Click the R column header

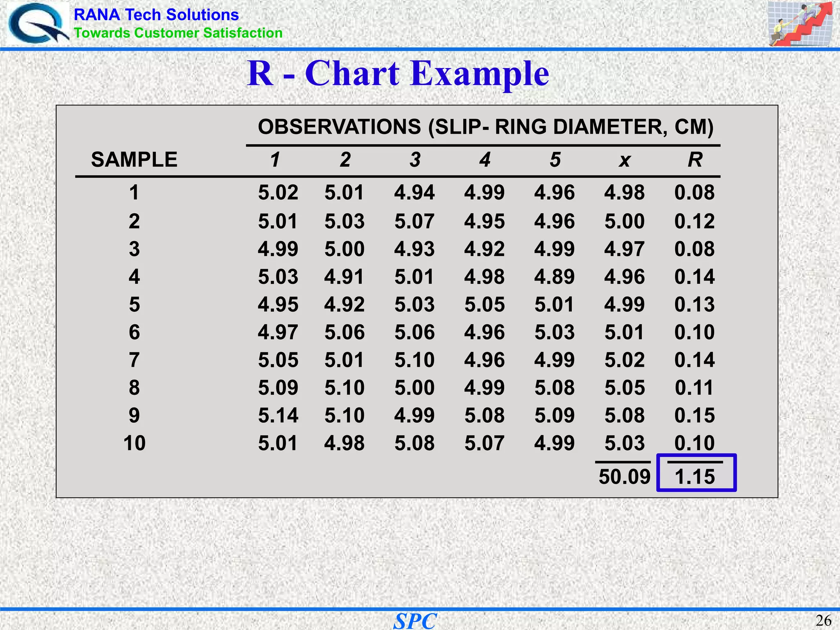pos(695,160)
